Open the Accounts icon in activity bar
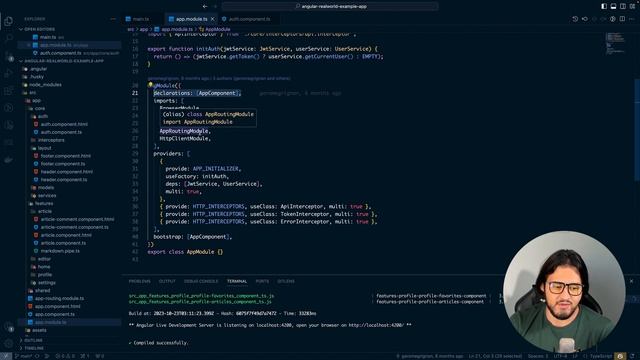This screenshot has width=640, height=360. tap(9, 327)
